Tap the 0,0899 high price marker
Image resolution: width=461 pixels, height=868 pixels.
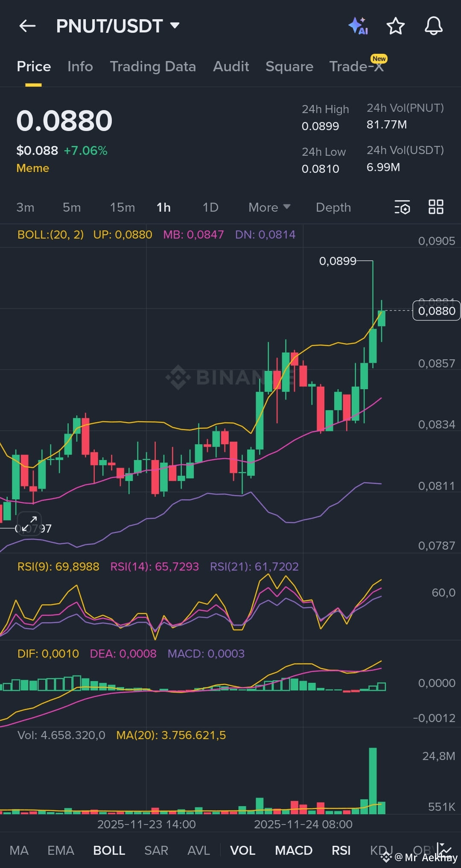338,261
